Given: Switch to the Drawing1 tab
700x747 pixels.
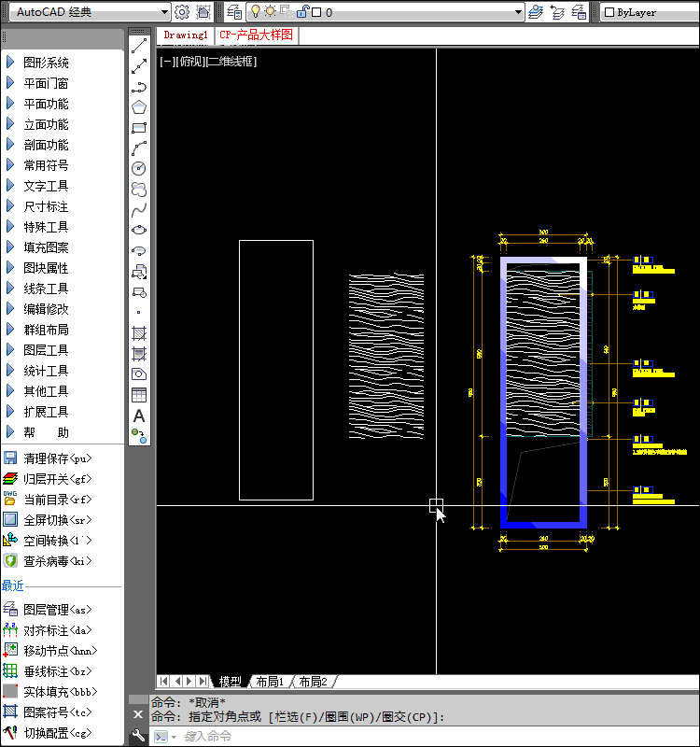Looking at the screenshot, I should [186, 35].
